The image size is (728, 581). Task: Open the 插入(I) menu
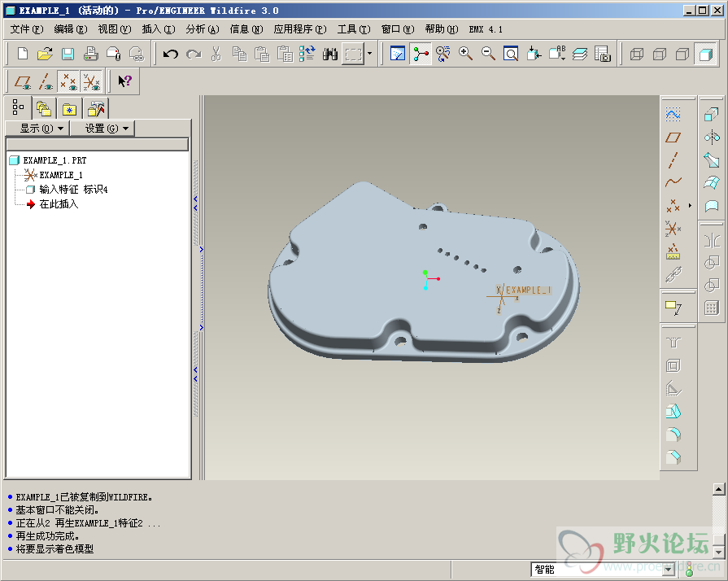[159, 29]
